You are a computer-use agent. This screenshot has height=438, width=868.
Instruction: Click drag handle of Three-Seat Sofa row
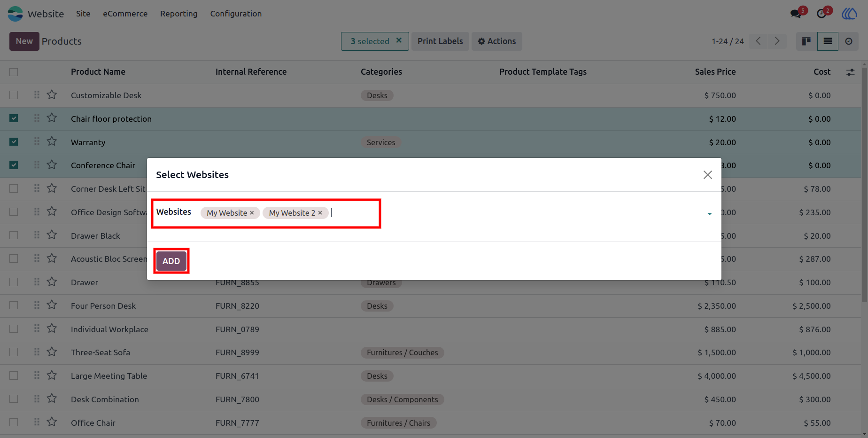click(x=37, y=352)
